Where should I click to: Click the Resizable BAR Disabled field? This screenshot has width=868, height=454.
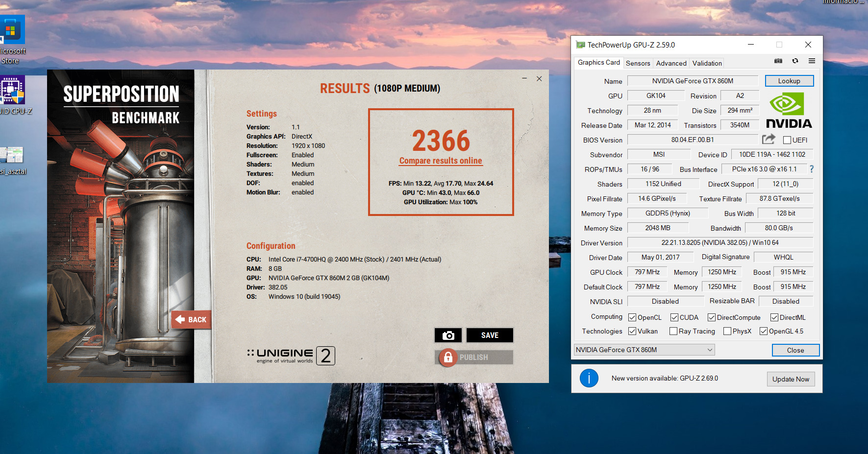tap(786, 301)
